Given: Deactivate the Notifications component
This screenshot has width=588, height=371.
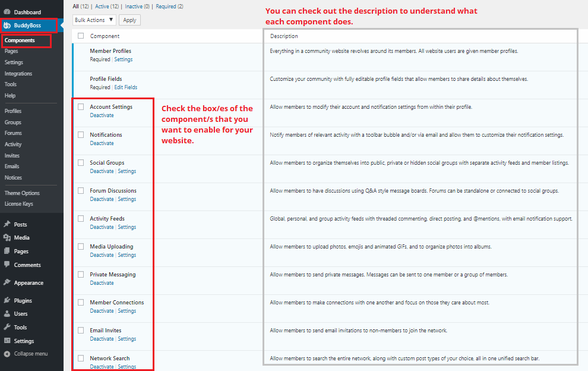Looking at the screenshot, I should [102, 143].
